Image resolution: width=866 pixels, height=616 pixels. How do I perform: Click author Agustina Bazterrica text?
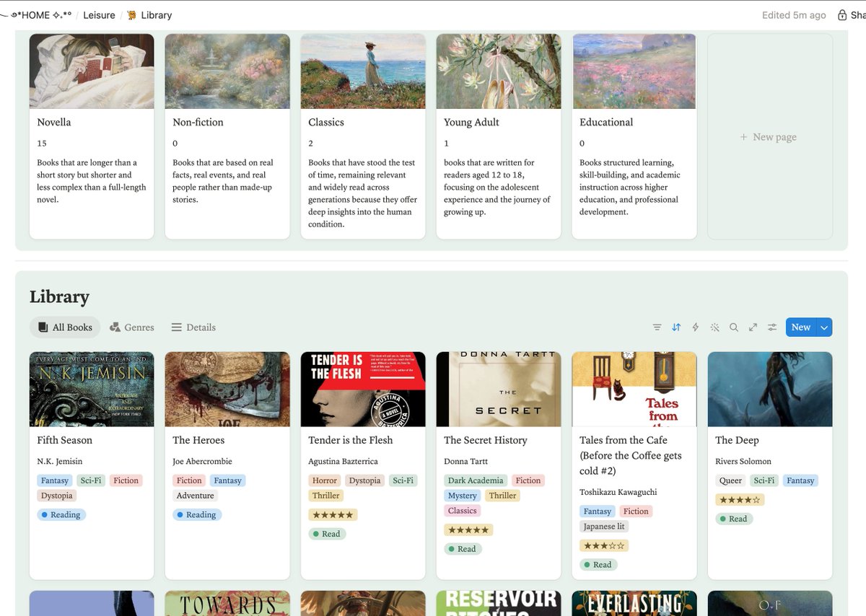tap(343, 461)
